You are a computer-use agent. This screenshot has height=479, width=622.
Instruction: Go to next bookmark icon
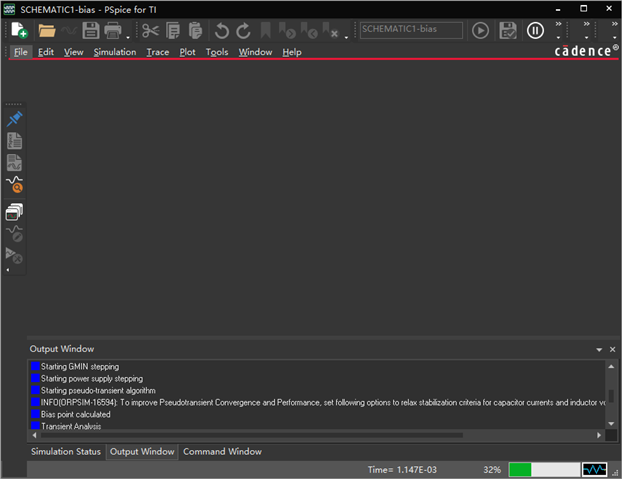[287, 30]
